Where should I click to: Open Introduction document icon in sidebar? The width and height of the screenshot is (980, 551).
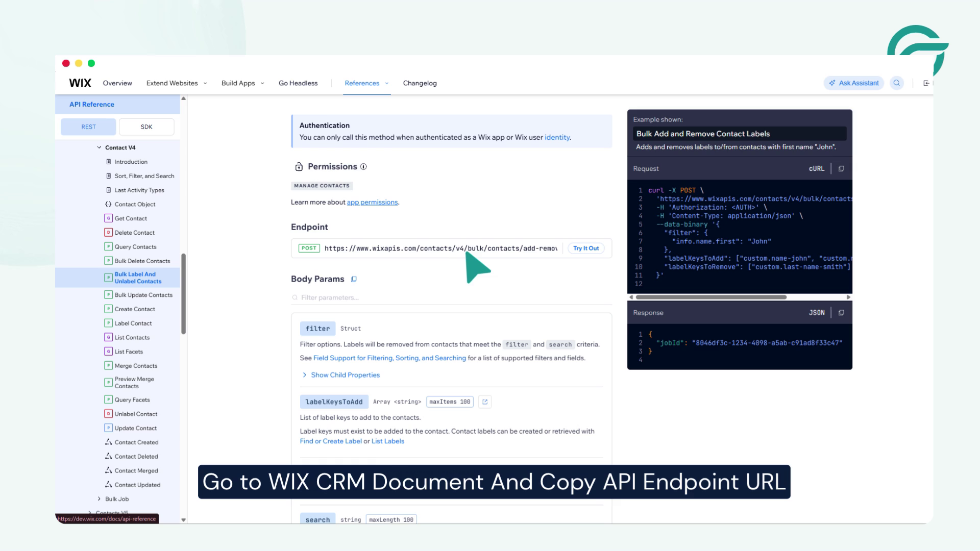108,162
